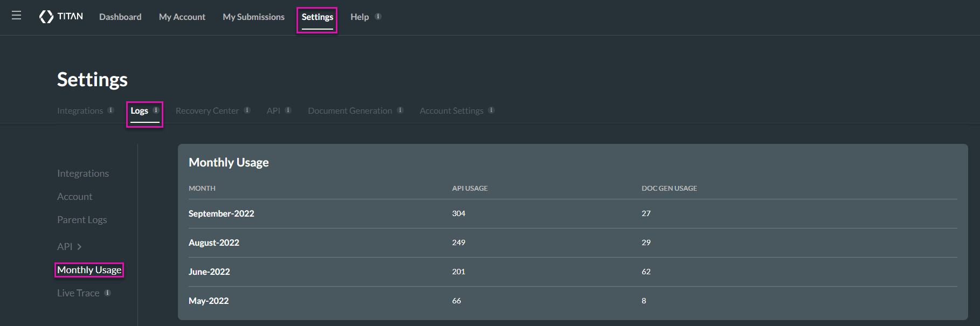980x326 pixels.
Task: Click info icon beside Recovery Center
Action: (247, 110)
